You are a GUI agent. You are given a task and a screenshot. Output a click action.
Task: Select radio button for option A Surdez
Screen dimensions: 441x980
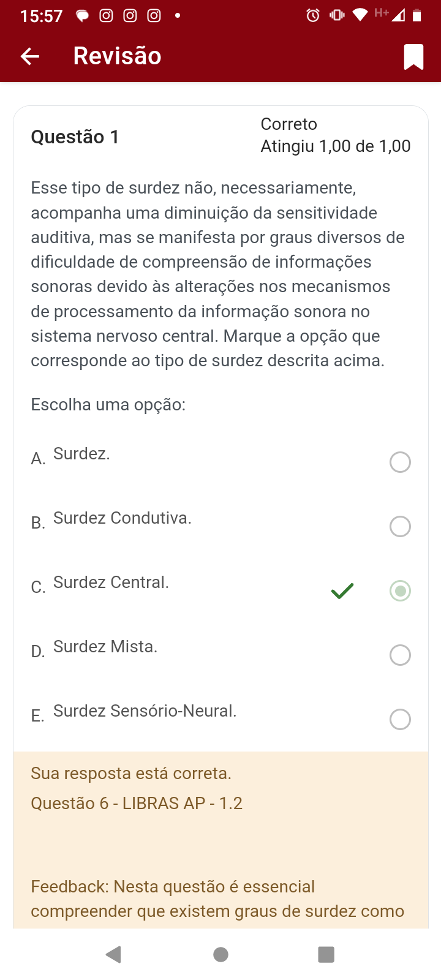coord(400,462)
